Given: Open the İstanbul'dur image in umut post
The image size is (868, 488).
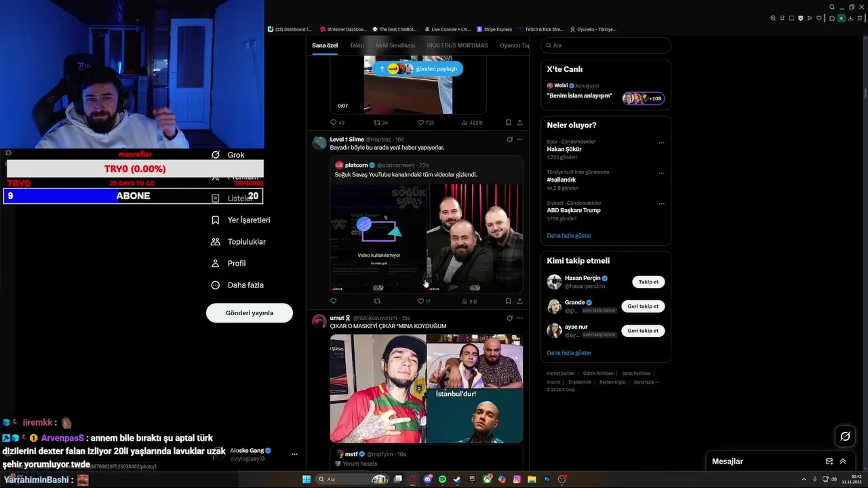Looking at the screenshot, I should 475,416.
